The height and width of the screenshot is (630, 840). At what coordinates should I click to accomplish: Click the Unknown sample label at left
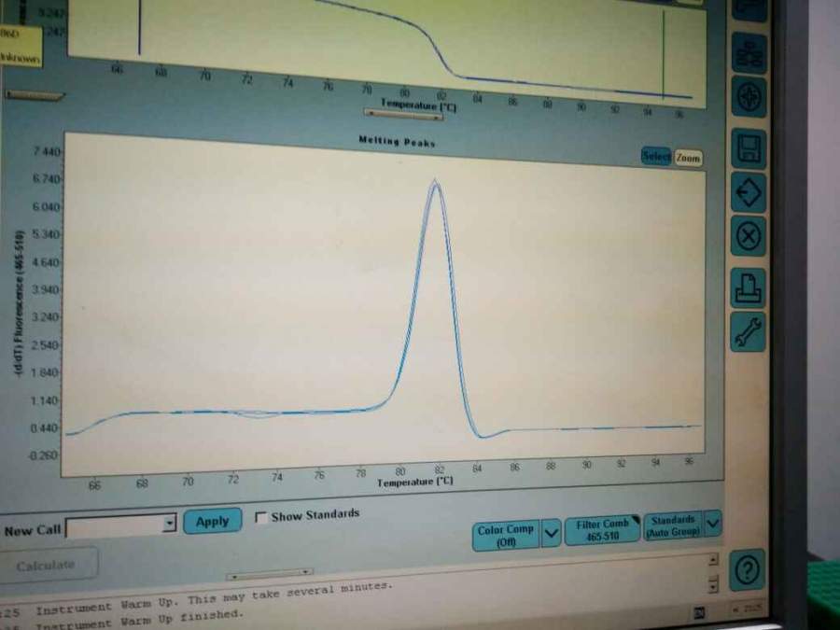coord(20,58)
